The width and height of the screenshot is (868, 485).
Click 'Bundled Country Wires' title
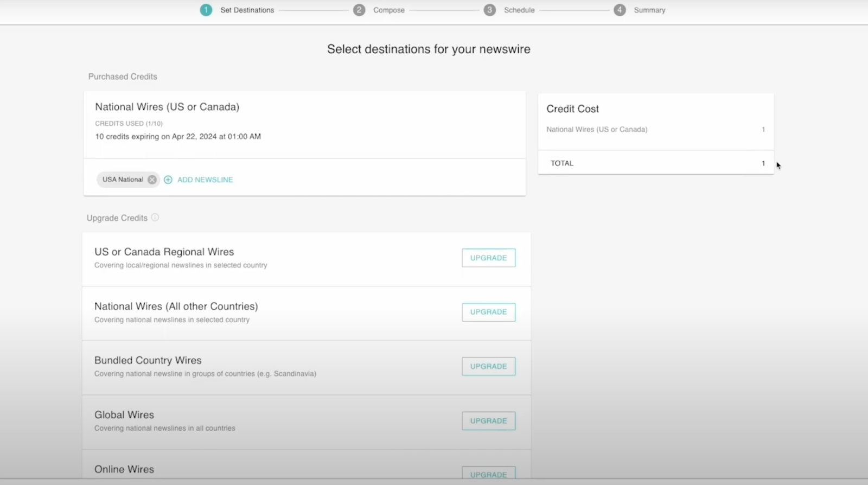pos(148,360)
